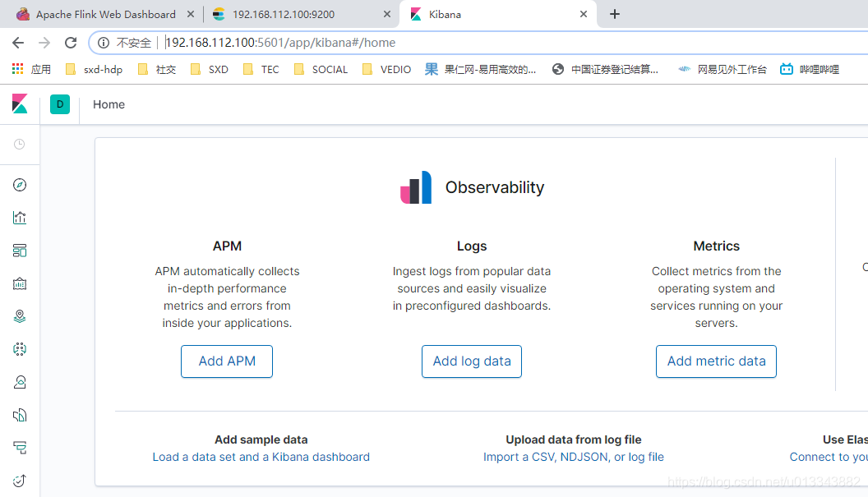
Task: Open Machine Learning icon in sidebar
Action: 20,349
